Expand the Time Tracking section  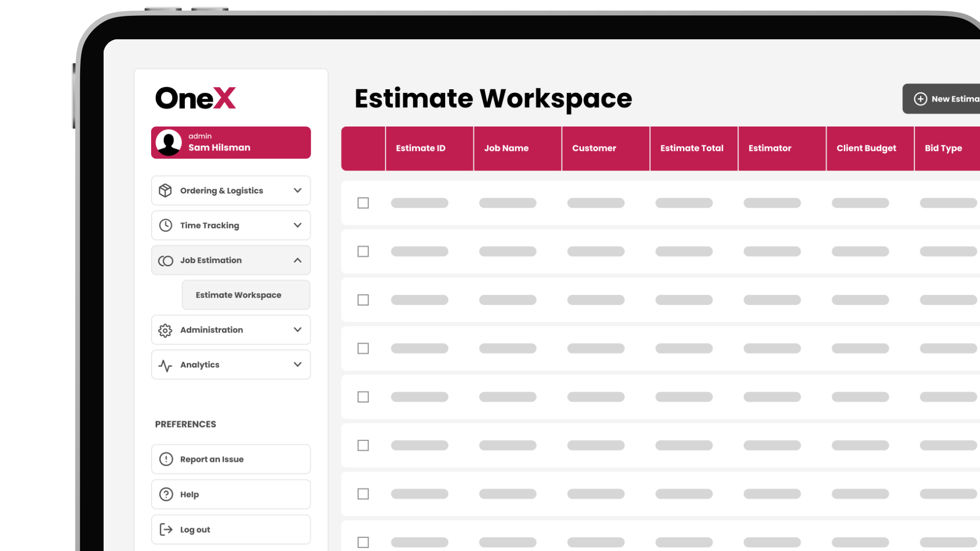tap(298, 224)
